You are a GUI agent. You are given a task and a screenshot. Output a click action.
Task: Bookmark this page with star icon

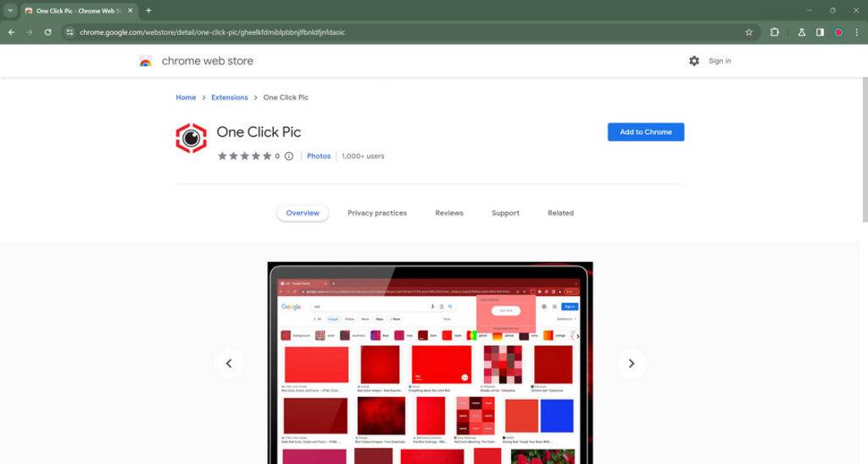pos(748,32)
